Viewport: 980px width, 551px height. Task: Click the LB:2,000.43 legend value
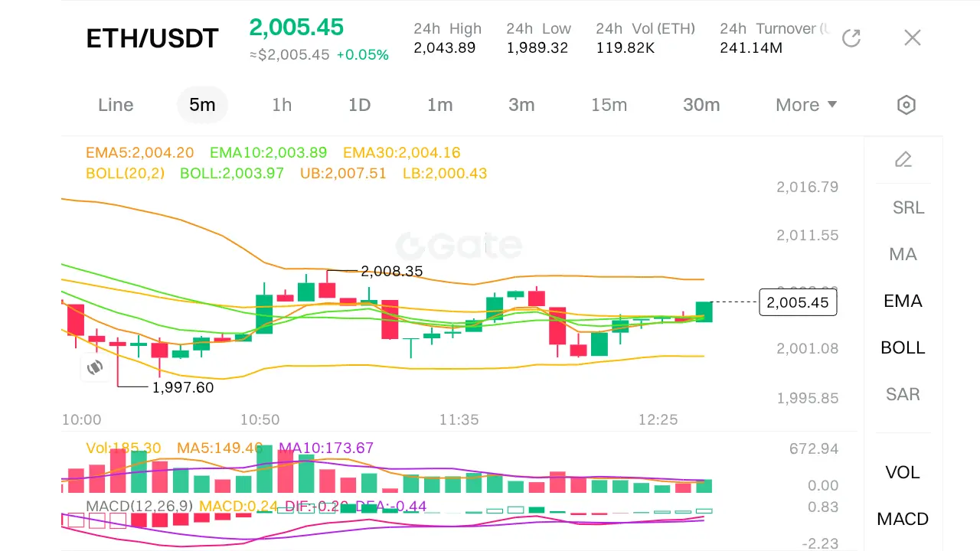pos(445,174)
